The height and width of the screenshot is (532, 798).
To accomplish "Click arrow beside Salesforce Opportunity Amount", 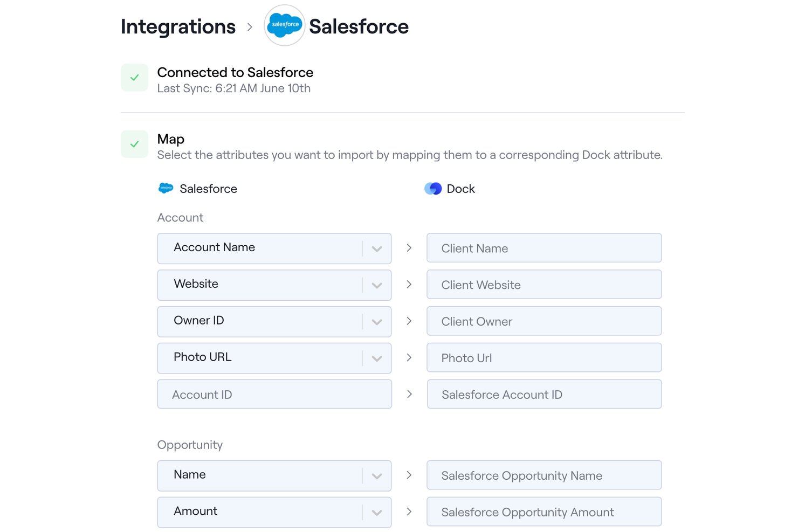I will point(409,512).
